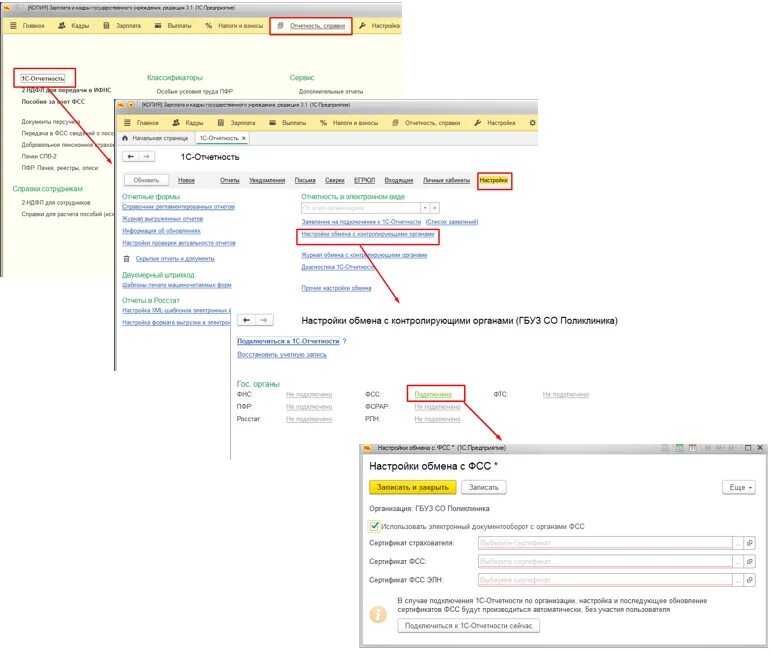Open Шаблоны печати машиночитаемых форм link

pos(177,285)
